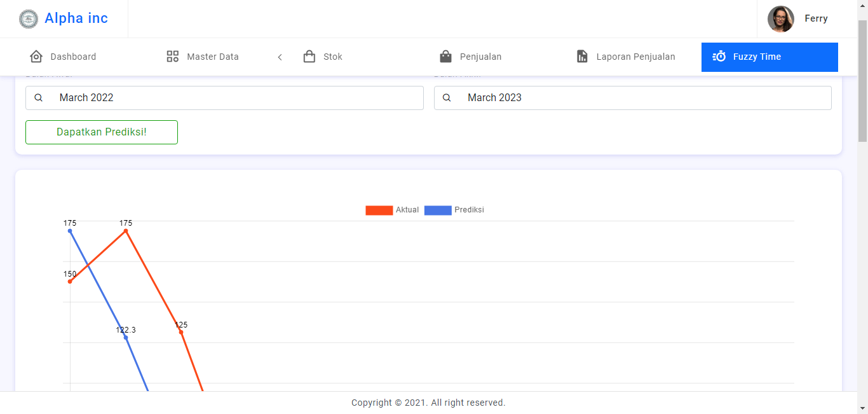Click the Alpha inc brand link
Viewport: 868px width, 414px height.
(76, 18)
